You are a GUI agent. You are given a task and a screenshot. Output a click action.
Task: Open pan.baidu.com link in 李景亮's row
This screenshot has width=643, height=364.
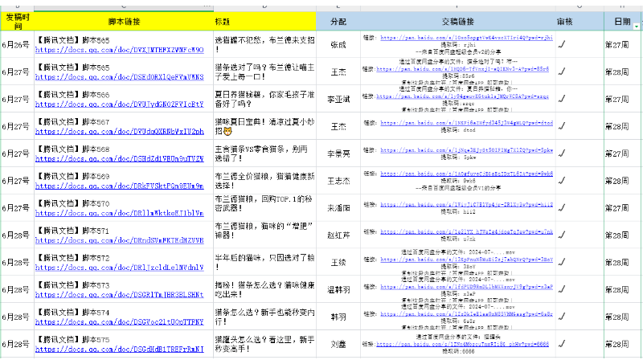pos(467,150)
